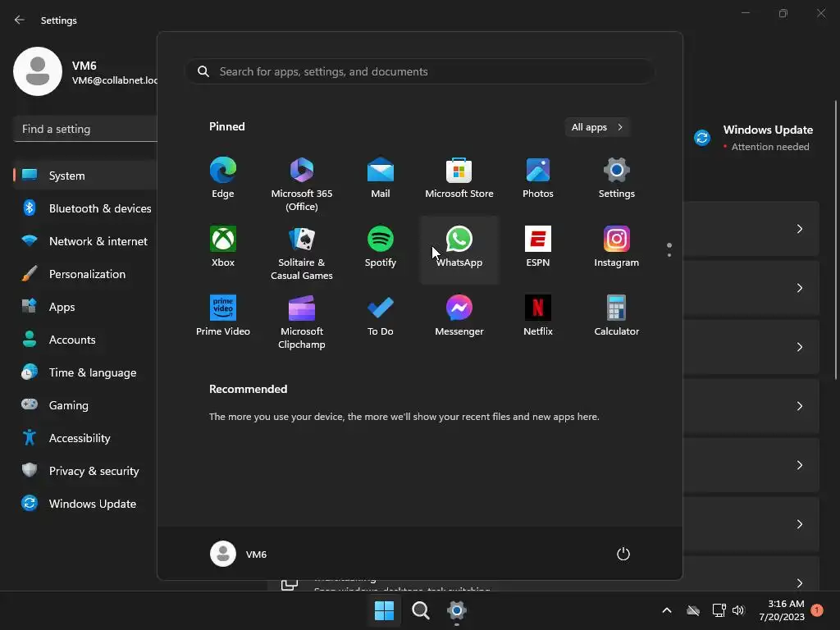
Task: Go to Time & language settings
Action: coord(85,372)
